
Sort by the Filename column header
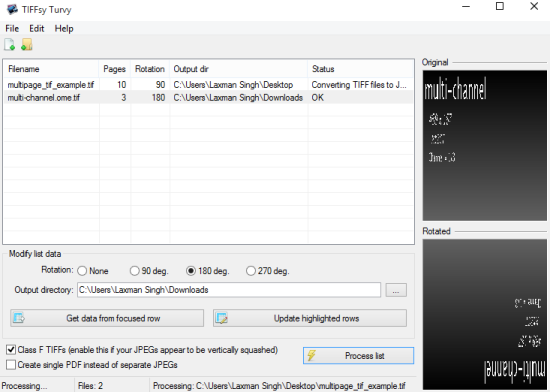51,69
